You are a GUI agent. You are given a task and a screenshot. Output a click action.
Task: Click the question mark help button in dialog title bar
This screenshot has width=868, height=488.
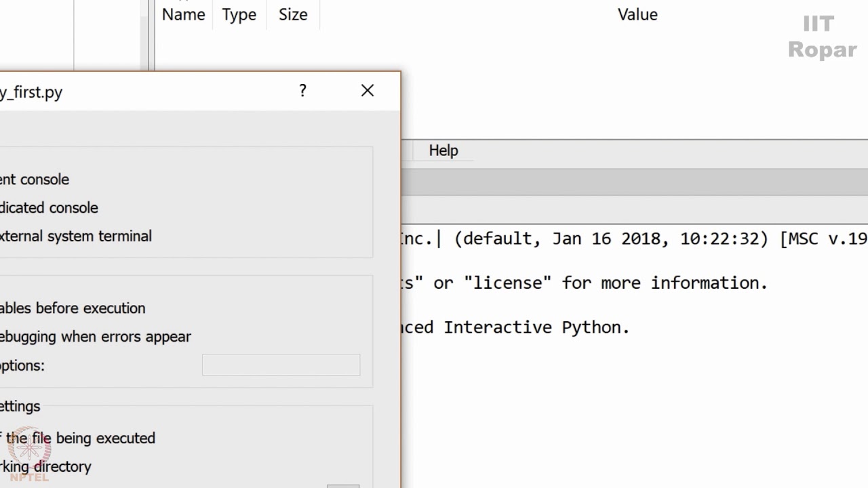pyautogui.click(x=302, y=91)
